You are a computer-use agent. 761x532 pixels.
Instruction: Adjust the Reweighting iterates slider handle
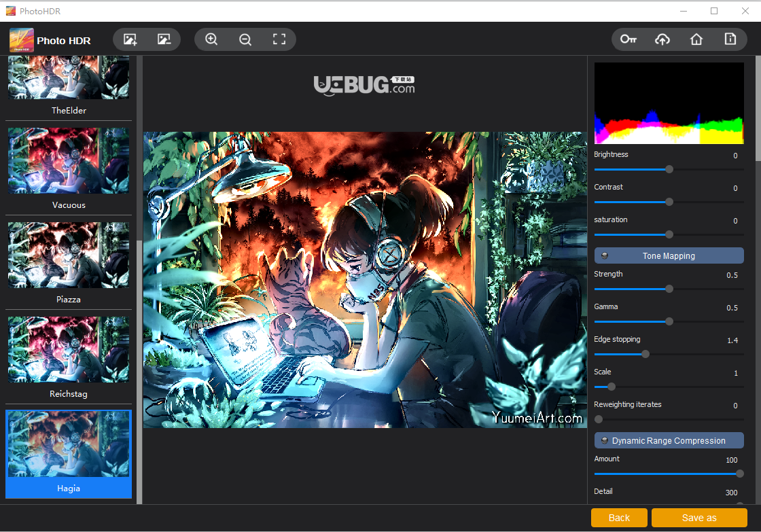pyautogui.click(x=599, y=419)
